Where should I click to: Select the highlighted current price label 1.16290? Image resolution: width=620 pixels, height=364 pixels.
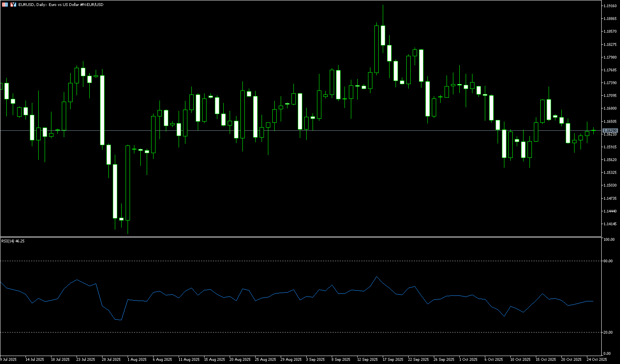[x=610, y=131]
